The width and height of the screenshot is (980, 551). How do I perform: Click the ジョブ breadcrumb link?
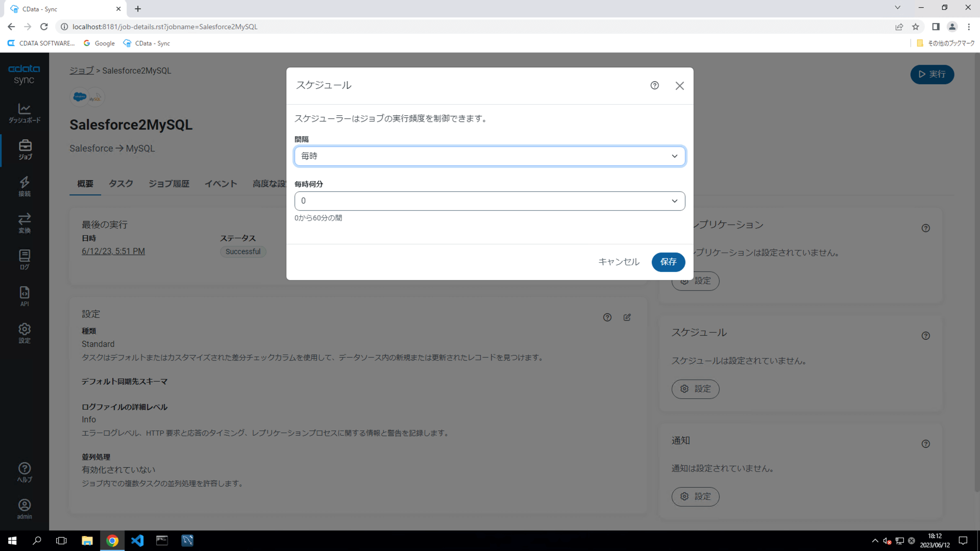pos(82,70)
